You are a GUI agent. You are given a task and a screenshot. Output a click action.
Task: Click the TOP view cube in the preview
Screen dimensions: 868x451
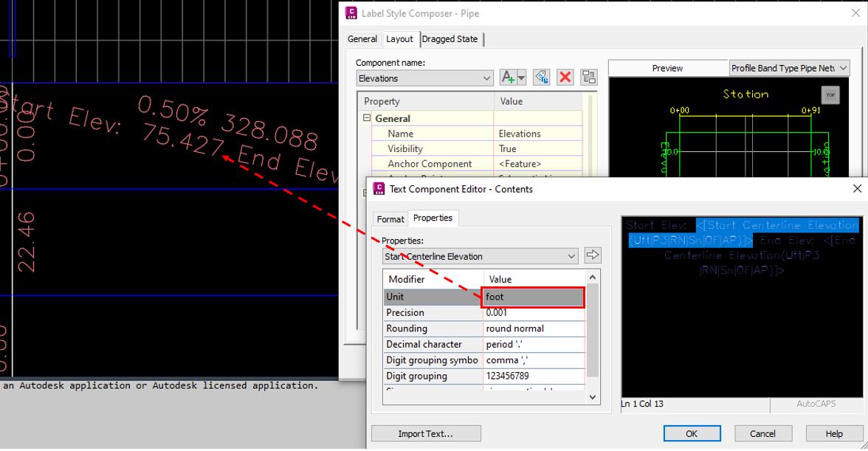pos(830,94)
